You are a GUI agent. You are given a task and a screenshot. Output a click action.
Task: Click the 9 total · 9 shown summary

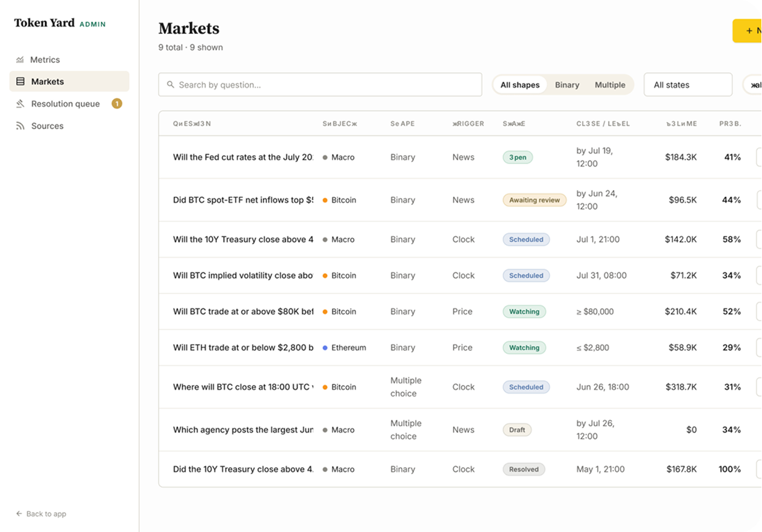(x=190, y=48)
